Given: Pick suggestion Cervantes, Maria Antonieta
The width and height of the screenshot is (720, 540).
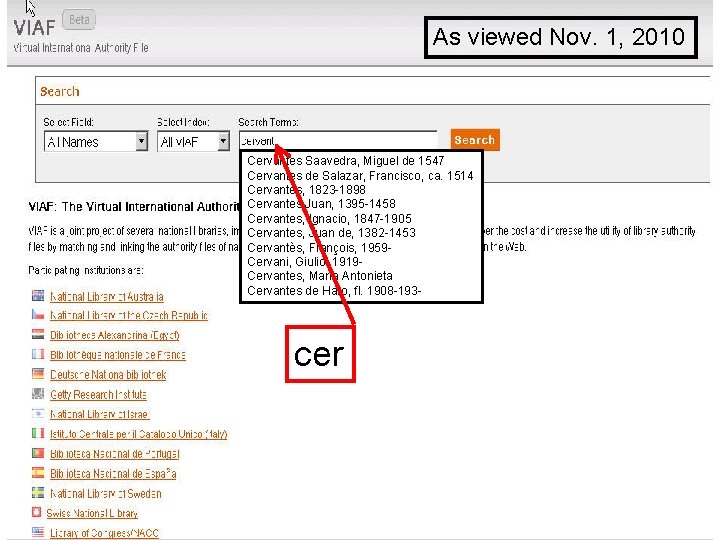Looking at the screenshot, I should pyautogui.click(x=320, y=276).
